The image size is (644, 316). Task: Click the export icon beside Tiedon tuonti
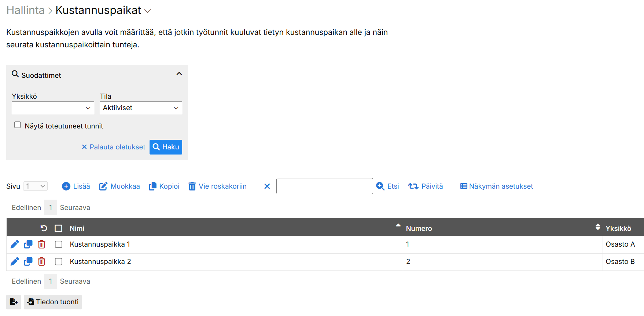pos(14,302)
